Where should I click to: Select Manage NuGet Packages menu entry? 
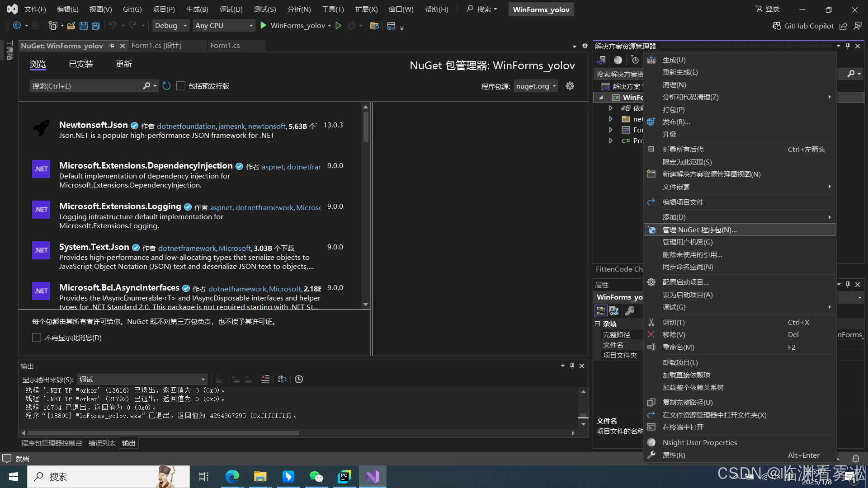[699, 230]
